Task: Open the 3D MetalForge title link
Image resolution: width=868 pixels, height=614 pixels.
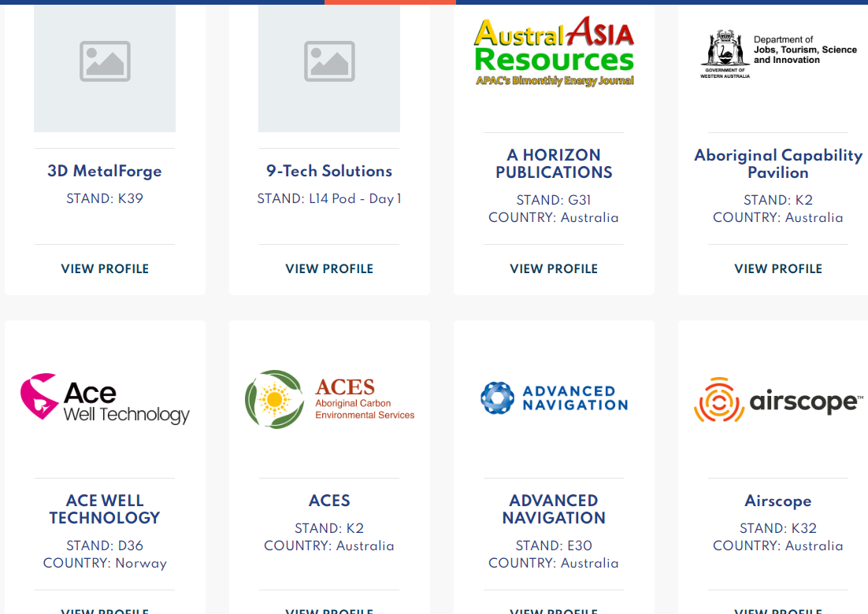Action: click(105, 171)
